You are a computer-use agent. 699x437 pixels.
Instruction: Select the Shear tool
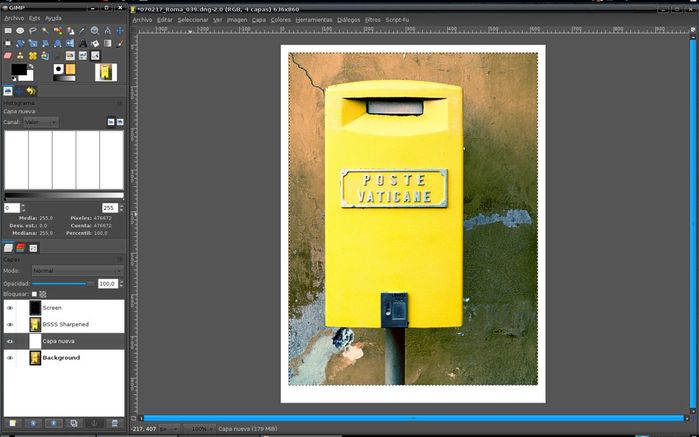[x=45, y=43]
